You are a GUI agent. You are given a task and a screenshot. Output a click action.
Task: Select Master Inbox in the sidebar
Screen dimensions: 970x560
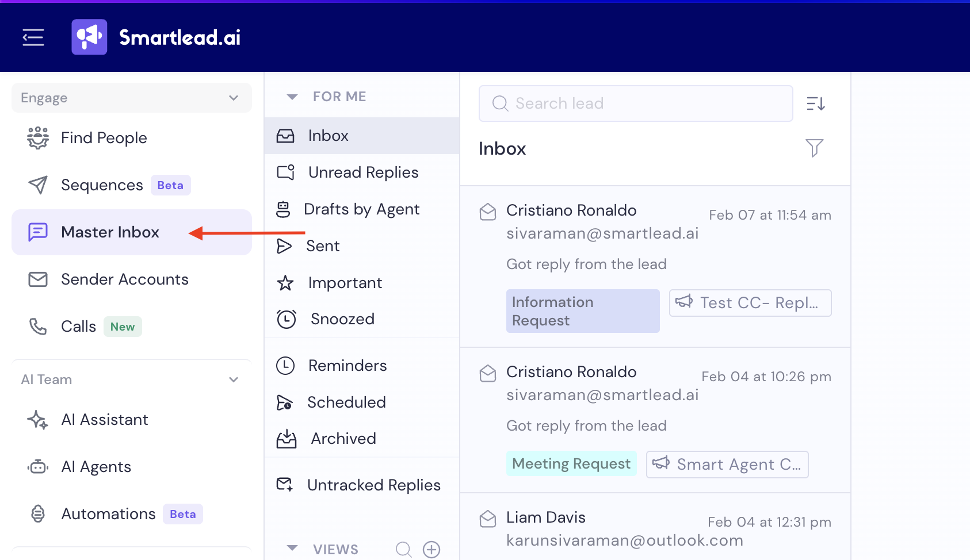132,232
